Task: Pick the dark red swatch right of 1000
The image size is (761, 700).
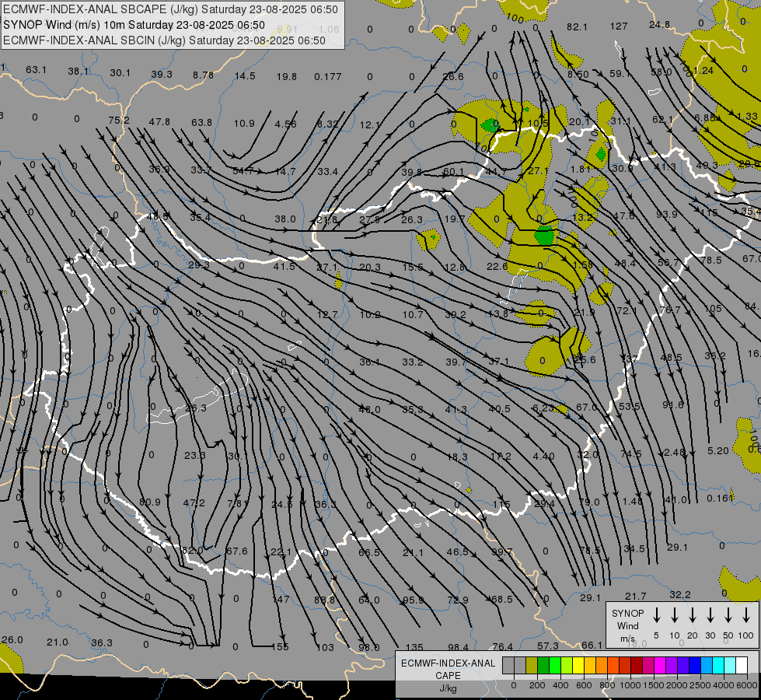Action: [x=637, y=666]
